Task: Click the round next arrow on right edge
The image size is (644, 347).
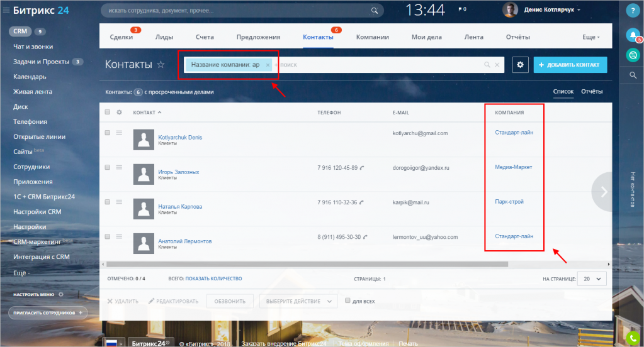Action: 603,192
